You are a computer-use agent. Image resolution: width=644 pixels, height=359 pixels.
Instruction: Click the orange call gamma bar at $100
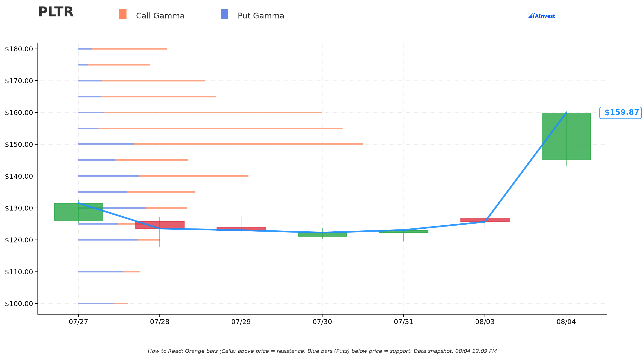(x=120, y=304)
